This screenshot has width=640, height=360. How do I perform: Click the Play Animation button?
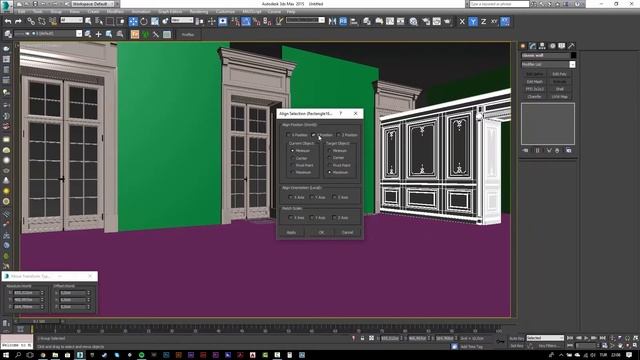point(586,338)
